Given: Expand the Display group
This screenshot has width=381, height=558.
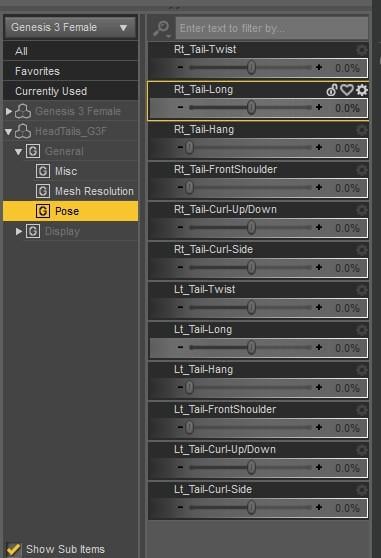Looking at the screenshot, I should (19, 231).
